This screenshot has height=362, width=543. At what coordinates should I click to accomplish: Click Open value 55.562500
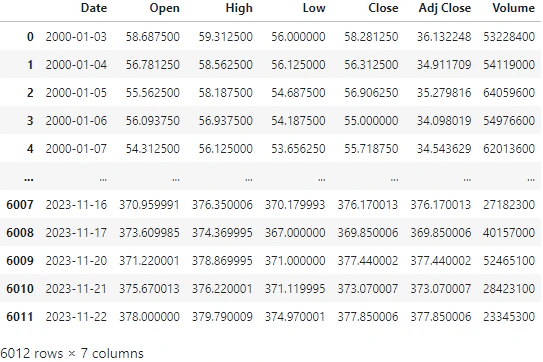153,93
